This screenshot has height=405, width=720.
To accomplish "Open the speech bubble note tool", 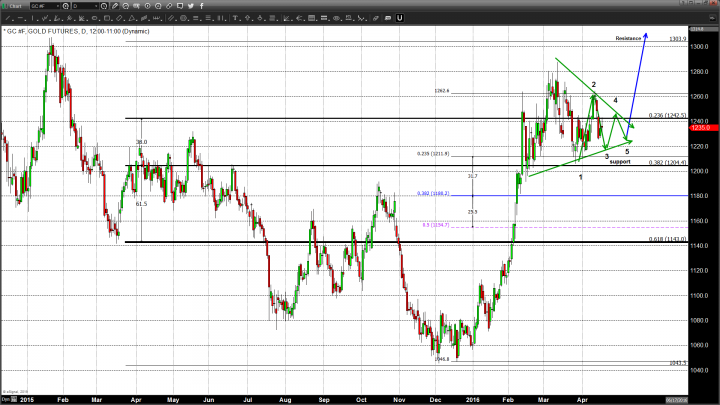I will 388,18.
